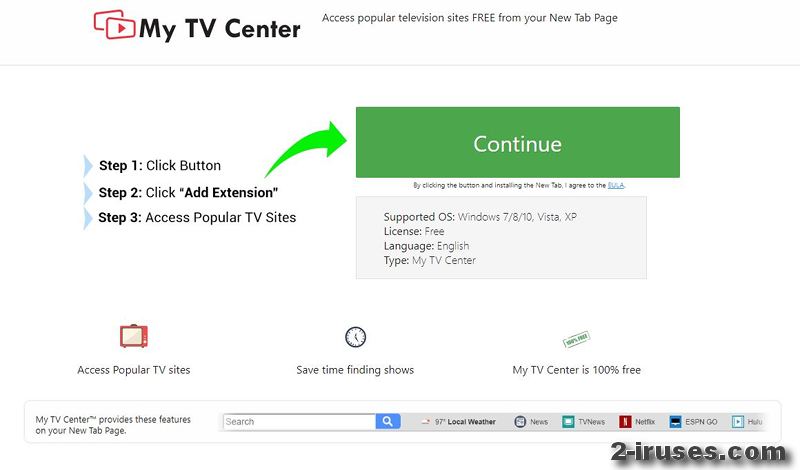The width and height of the screenshot is (800, 470).
Task: Click the header tagline about television sites
Action: (x=469, y=18)
